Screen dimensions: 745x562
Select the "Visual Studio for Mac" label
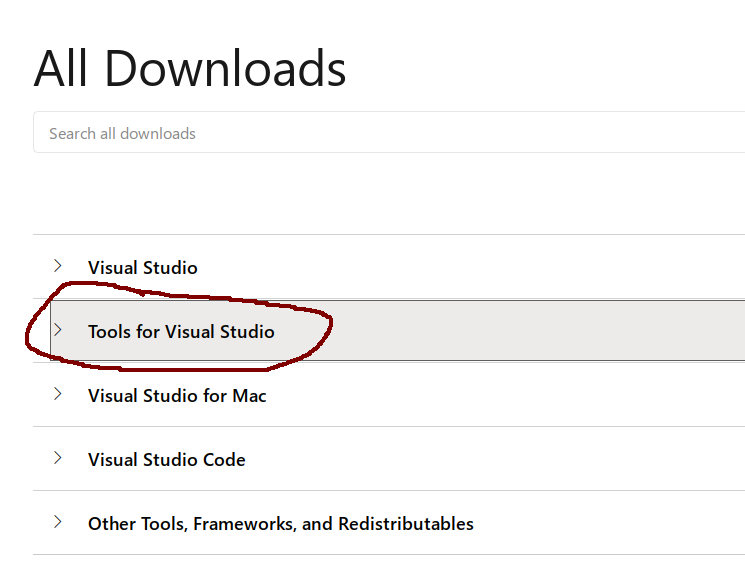click(177, 396)
